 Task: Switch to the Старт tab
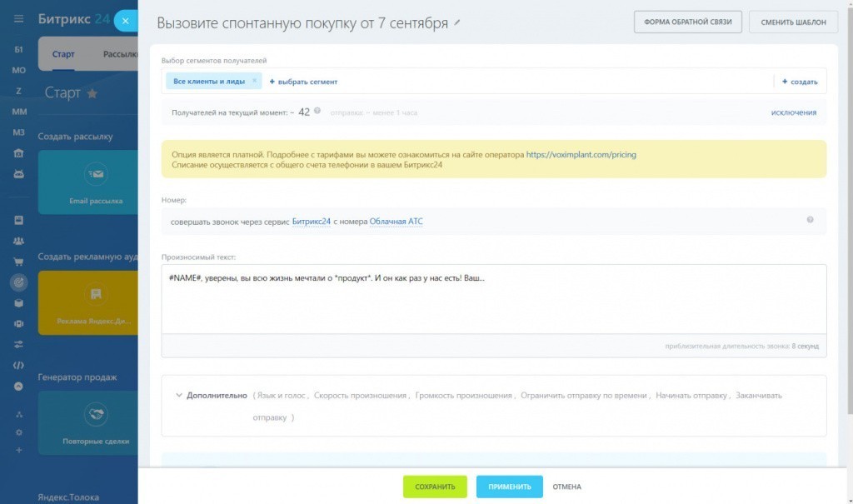pyautogui.click(x=63, y=55)
